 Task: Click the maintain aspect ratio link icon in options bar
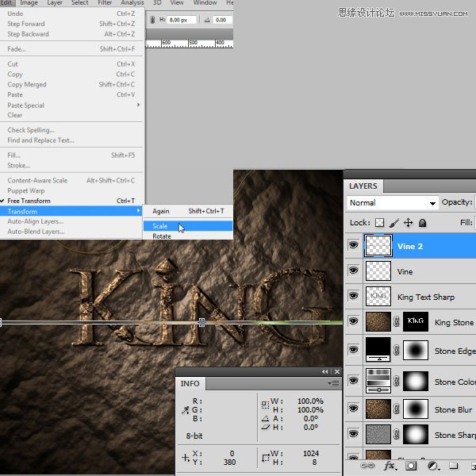[152, 20]
